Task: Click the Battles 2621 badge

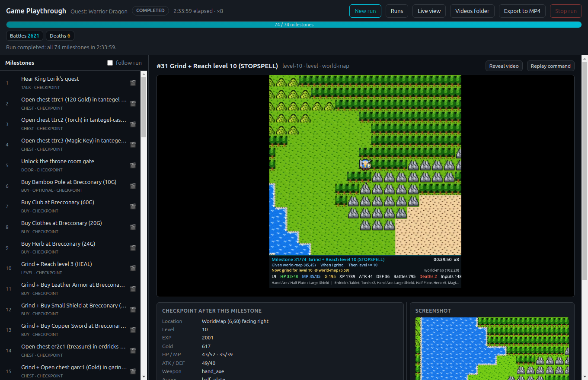Action: (25, 36)
